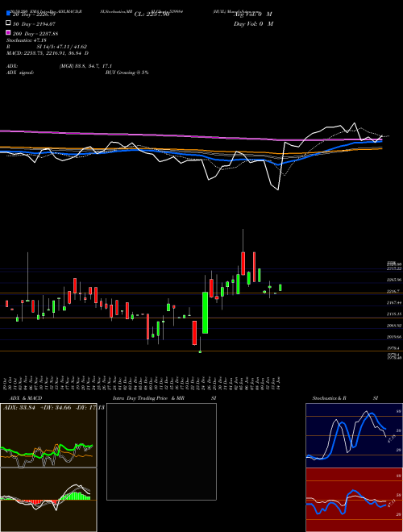The height and width of the screenshot is (532, 403).
Task: Click the 'BUY Growing @ 5%' signal text
Action: click(x=127, y=73)
